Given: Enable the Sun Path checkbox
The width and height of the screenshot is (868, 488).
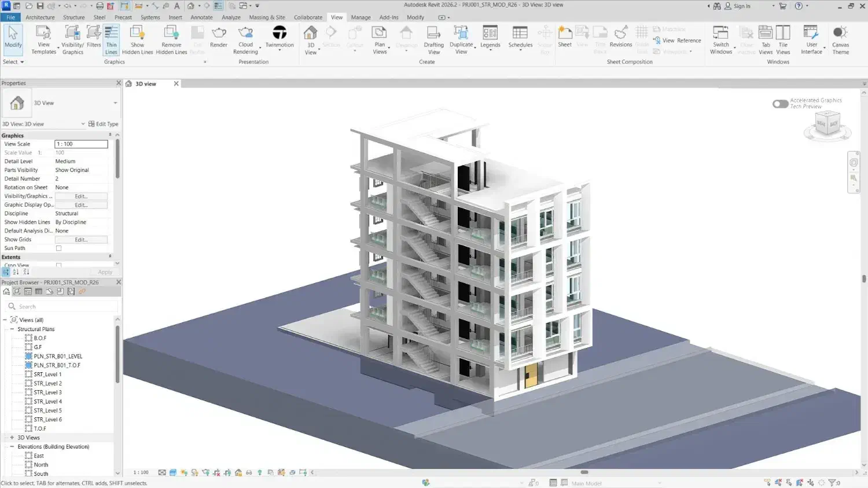Looking at the screenshot, I should click(x=58, y=248).
